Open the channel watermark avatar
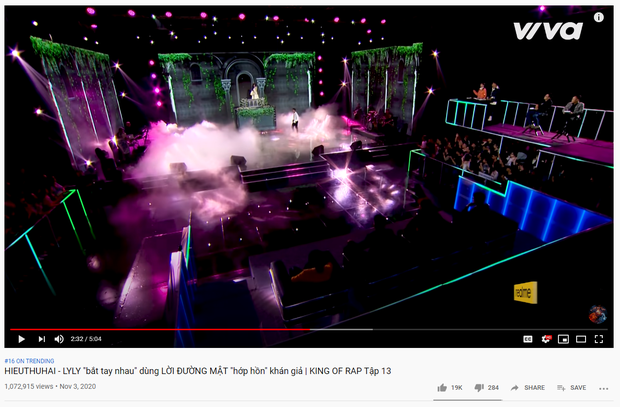 point(597,314)
